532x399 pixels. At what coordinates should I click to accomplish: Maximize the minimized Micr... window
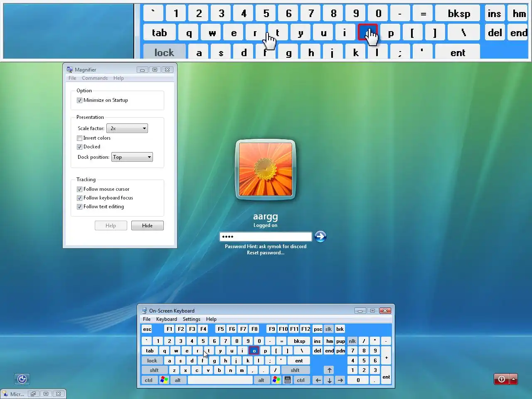[46, 394]
